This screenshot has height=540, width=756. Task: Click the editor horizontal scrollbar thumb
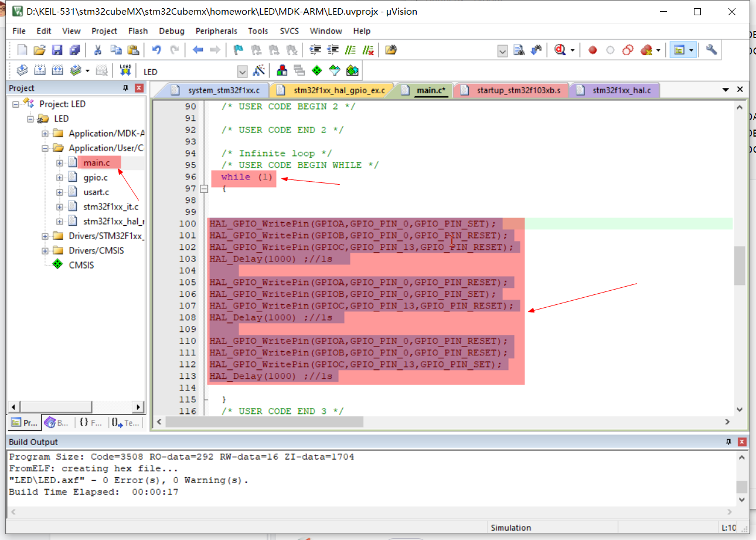pyautogui.click(x=264, y=422)
